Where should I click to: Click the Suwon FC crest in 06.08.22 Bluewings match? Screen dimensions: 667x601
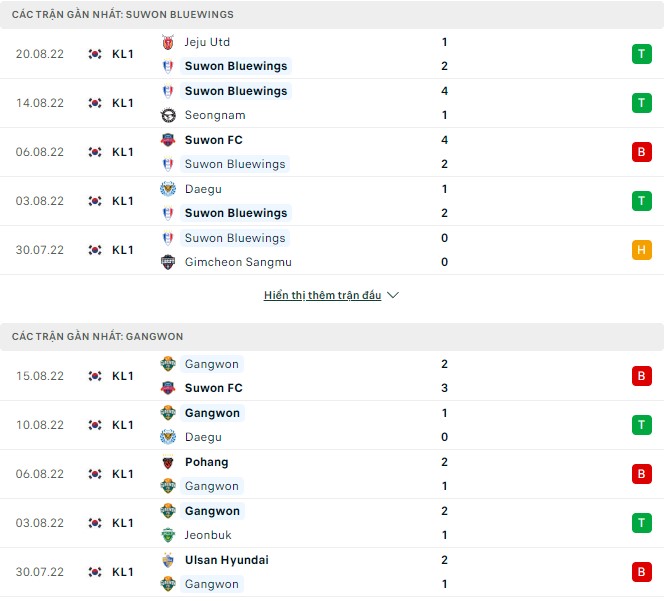pos(168,140)
